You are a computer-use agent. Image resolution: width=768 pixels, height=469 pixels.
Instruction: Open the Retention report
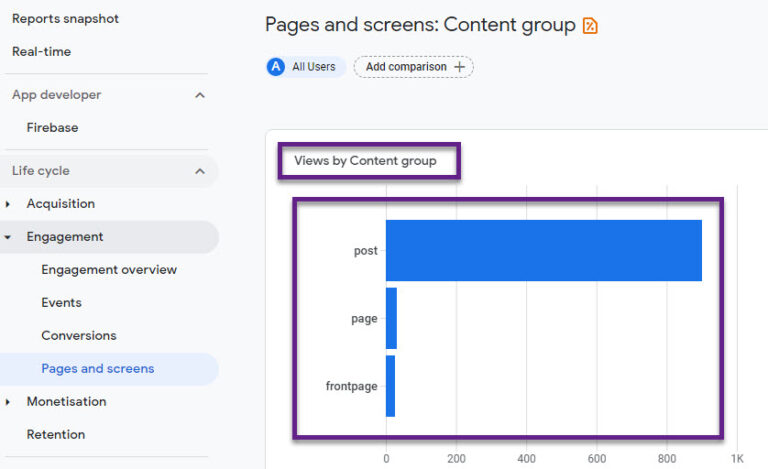pos(56,434)
